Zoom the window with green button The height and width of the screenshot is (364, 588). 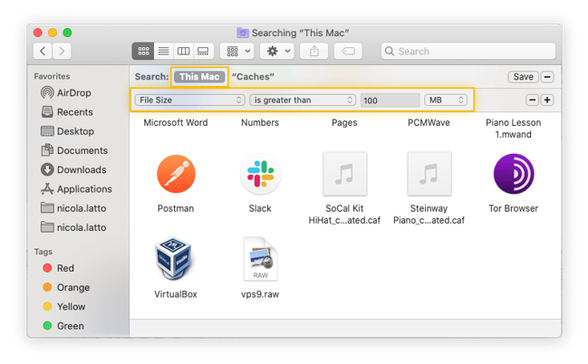[67, 33]
